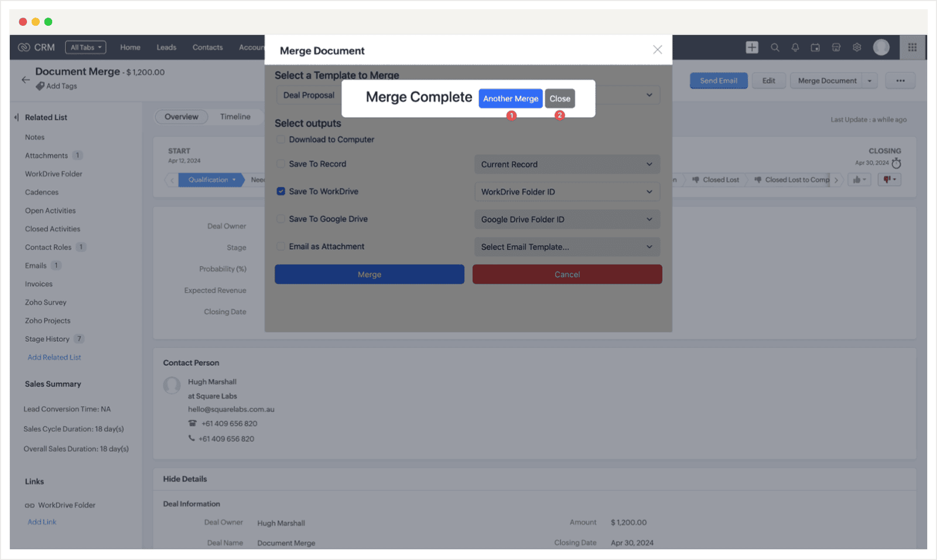Open the user profile avatar
This screenshot has width=937, height=560.
(881, 47)
